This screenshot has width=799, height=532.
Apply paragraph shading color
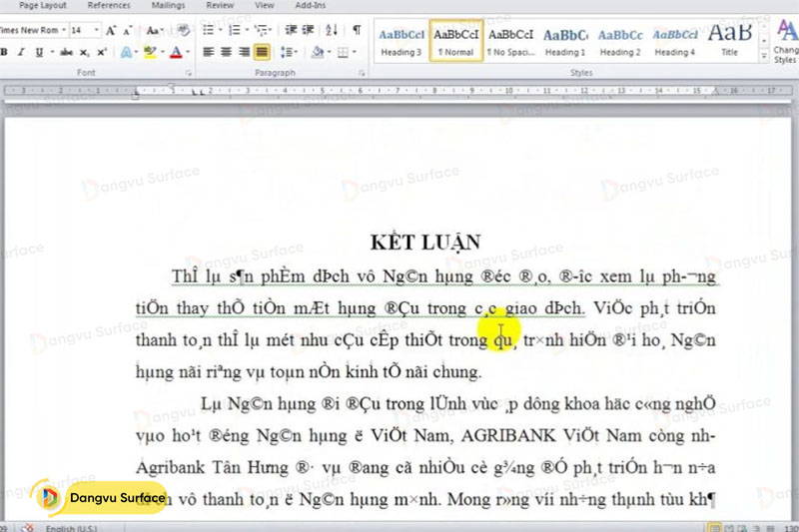coord(318,52)
